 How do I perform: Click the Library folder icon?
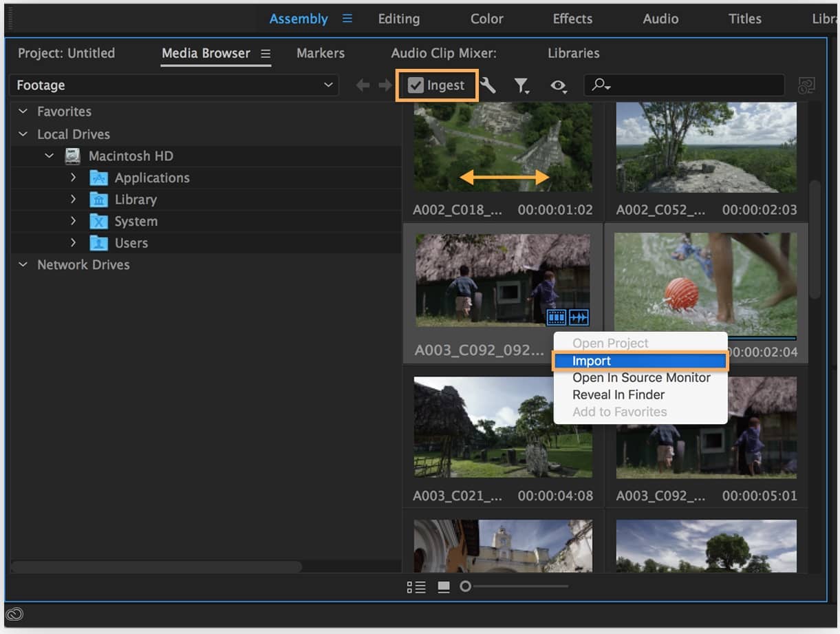click(x=99, y=200)
